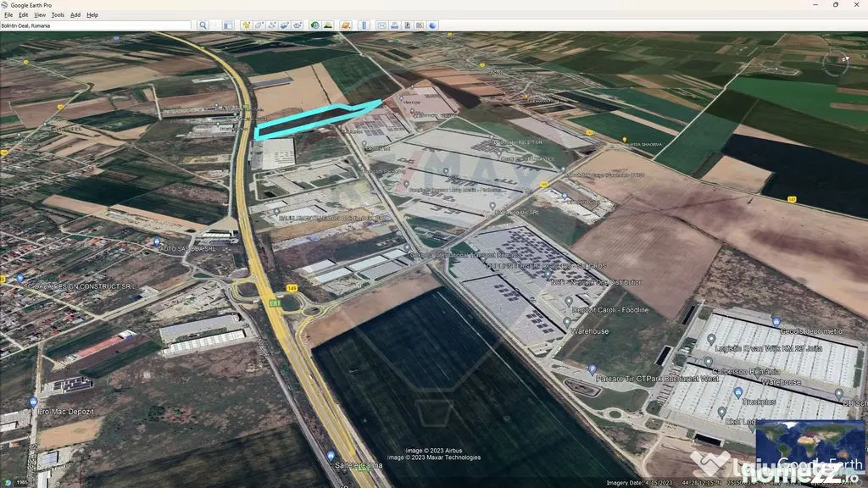This screenshot has height=488, width=868.
Task: Click the Email envelope icon
Action: (382, 25)
